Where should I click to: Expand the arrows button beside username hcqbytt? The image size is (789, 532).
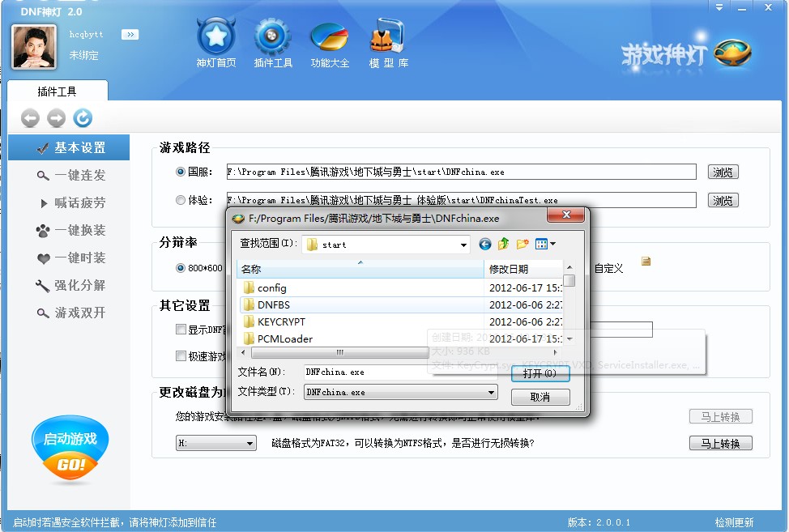point(130,34)
